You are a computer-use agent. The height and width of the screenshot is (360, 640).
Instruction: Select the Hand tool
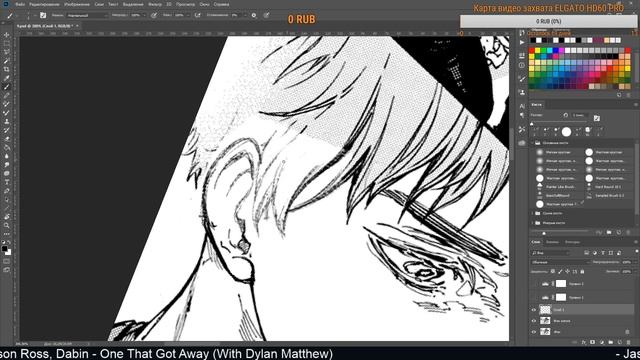point(7,217)
